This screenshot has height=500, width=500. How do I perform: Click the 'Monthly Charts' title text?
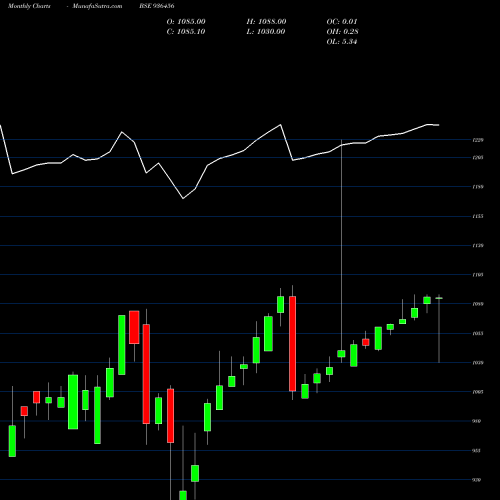[29, 6]
